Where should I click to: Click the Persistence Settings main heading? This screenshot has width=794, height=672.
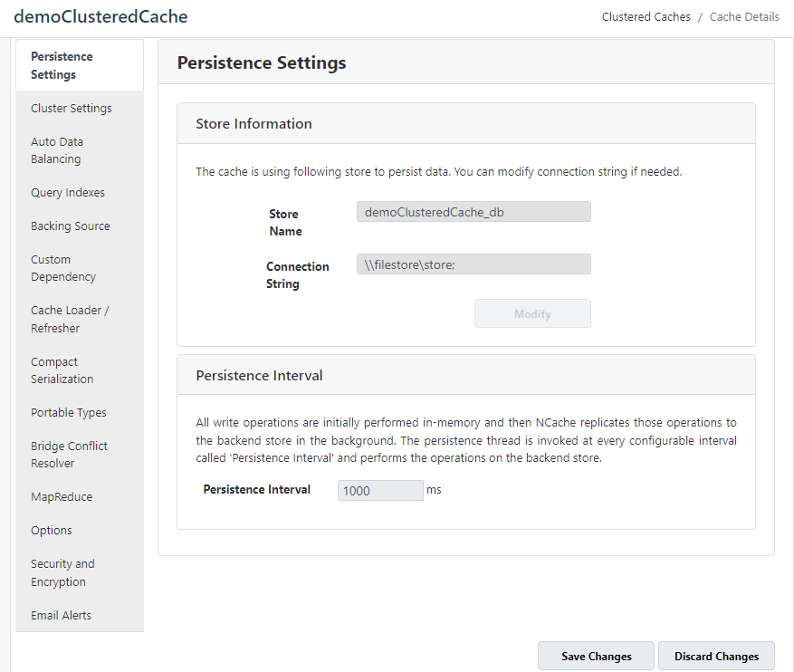262,62
